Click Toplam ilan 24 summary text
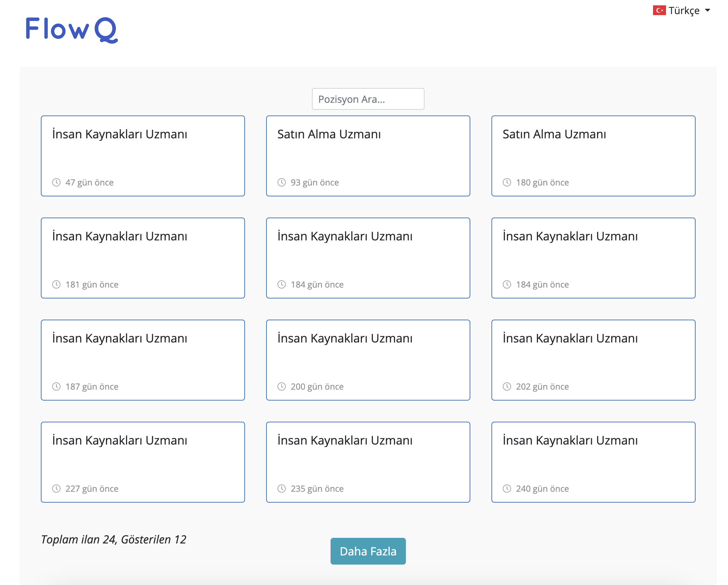The height and width of the screenshot is (585, 728). tap(113, 540)
